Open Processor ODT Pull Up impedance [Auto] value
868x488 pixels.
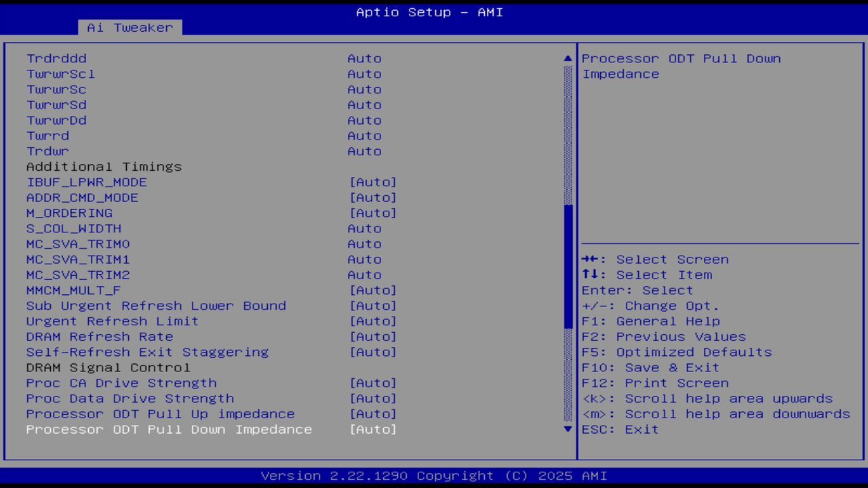tap(373, 415)
